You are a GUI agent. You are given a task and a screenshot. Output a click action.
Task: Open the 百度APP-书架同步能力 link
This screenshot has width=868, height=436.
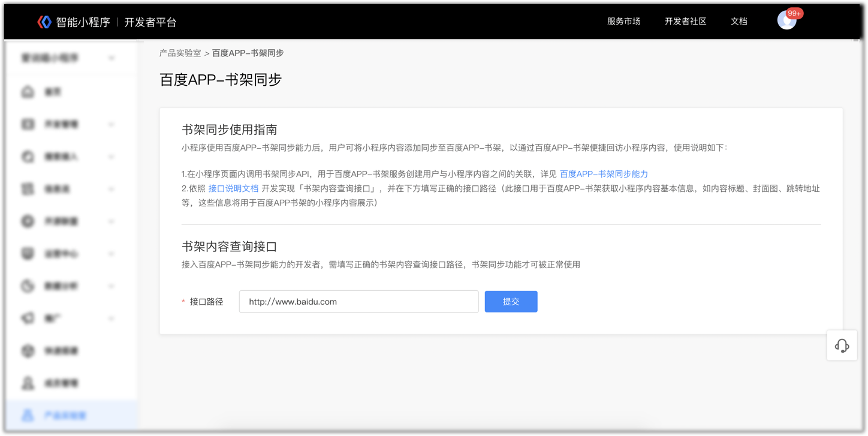click(604, 174)
